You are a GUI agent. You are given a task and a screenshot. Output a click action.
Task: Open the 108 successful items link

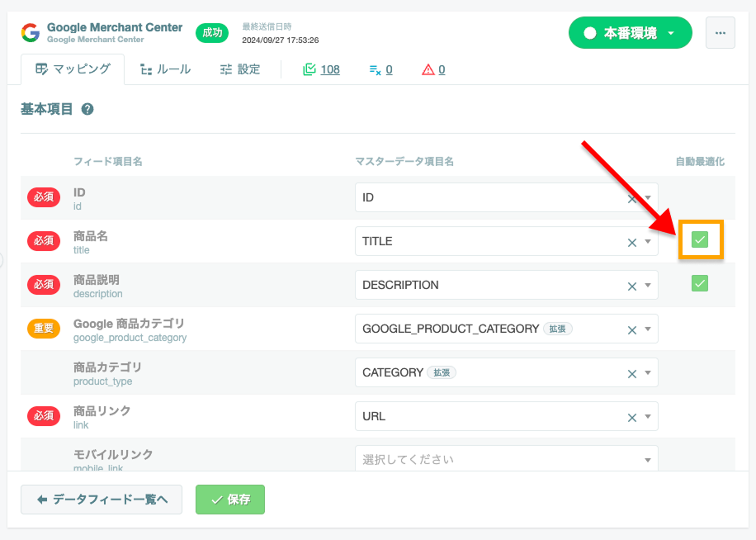[321, 69]
